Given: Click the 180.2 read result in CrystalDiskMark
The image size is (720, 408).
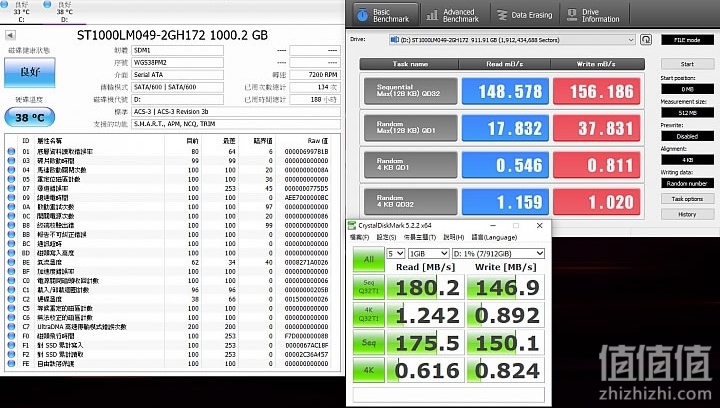Looking at the screenshot, I should [426, 288].
